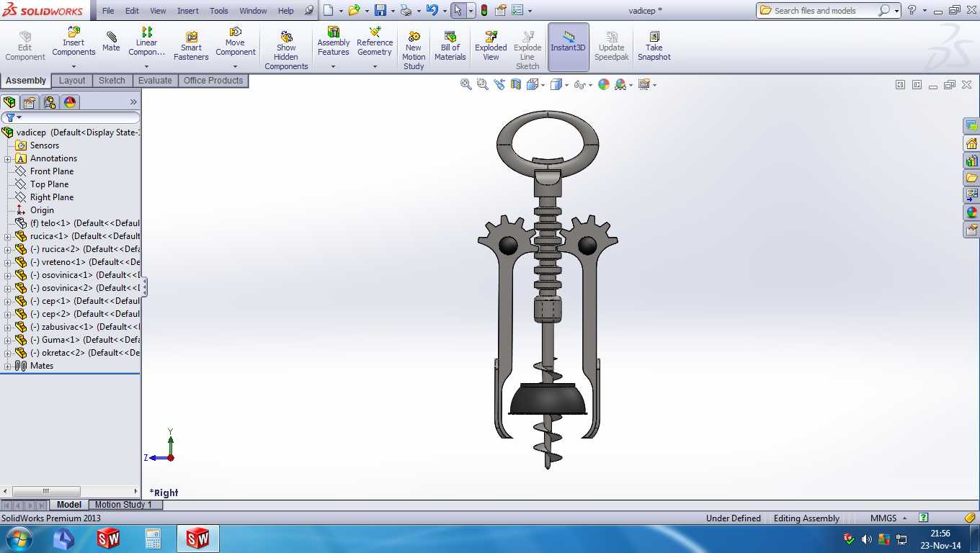Insert Bill of Materials
This screenshot has height=553, width=980.
[450, 47]
